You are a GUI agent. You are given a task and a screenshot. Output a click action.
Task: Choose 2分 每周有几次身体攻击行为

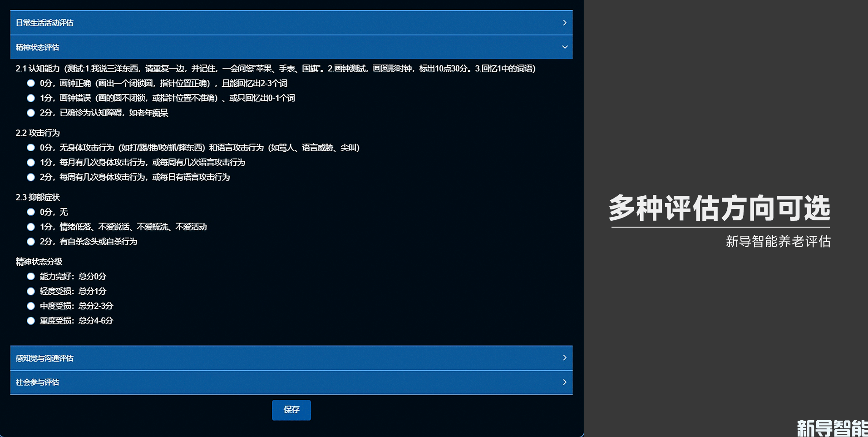click(31, 177)
